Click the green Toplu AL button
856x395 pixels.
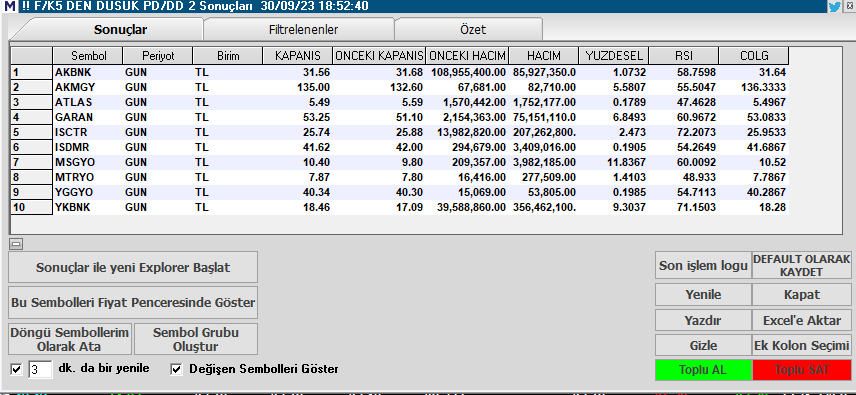tap(703, 370)
